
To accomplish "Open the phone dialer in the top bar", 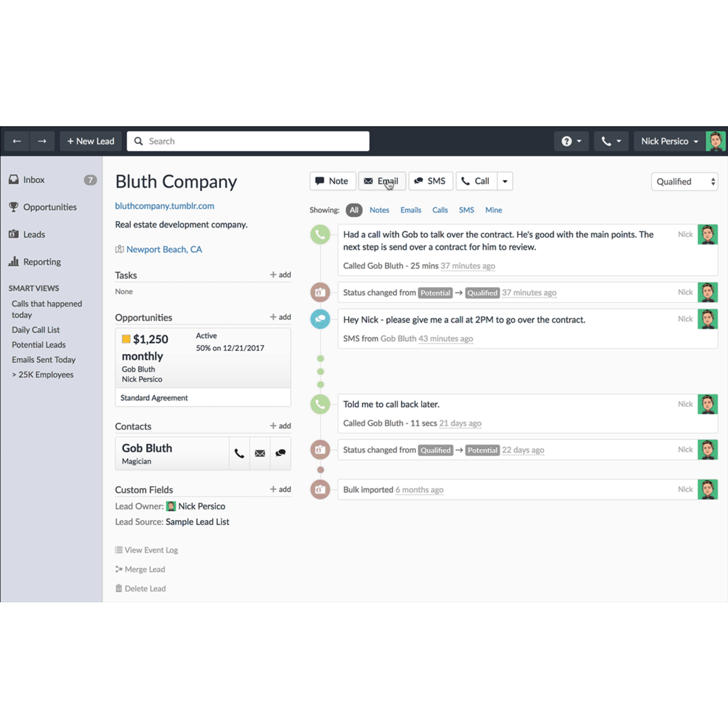I will tap(611, 140).
